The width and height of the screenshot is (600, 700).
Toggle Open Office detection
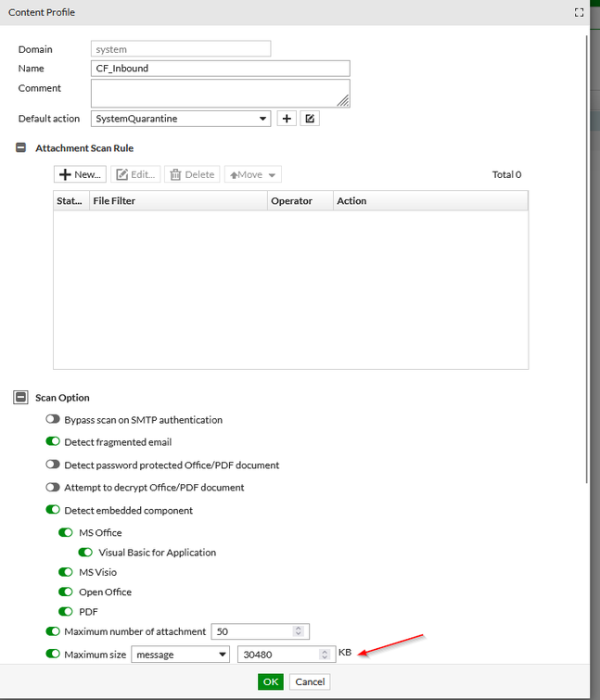coord(66,592)
